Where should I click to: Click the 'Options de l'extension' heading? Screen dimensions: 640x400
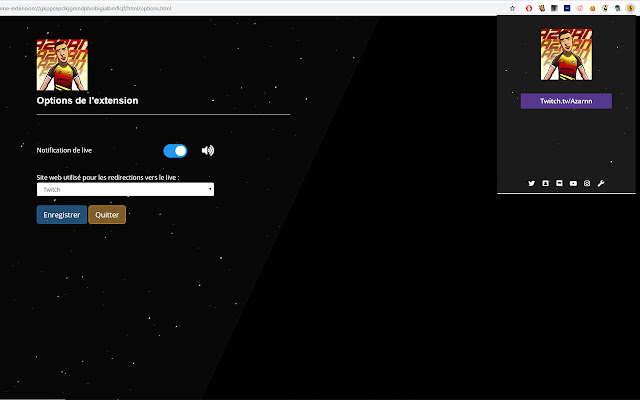[x=87, y=101]
